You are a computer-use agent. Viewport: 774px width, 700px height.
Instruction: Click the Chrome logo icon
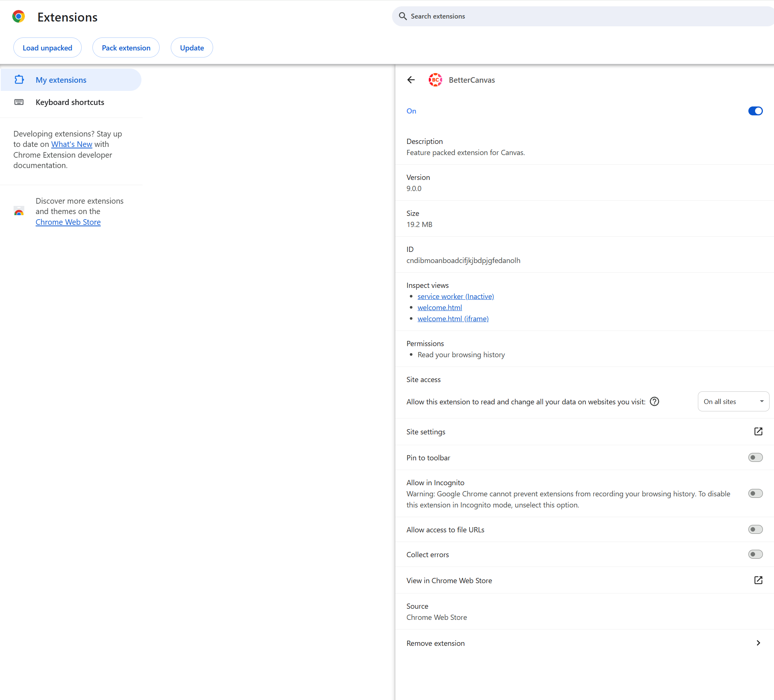click(x=19, y=16)
